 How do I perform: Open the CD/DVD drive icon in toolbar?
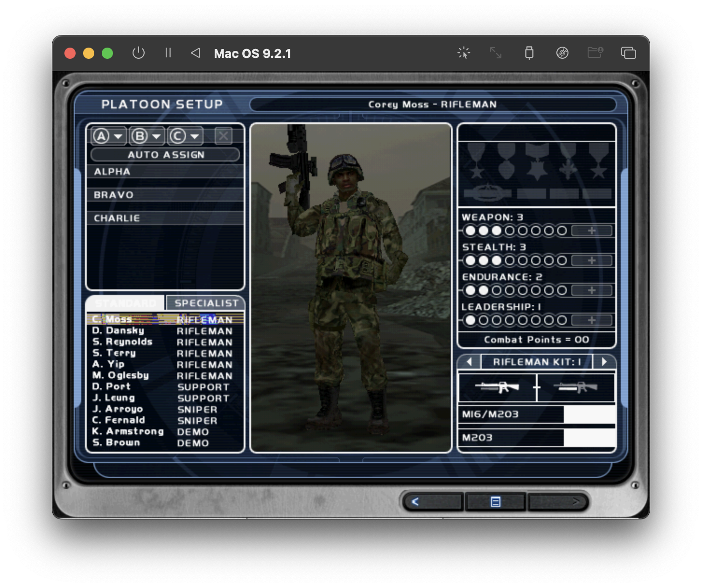coord(562,53)
